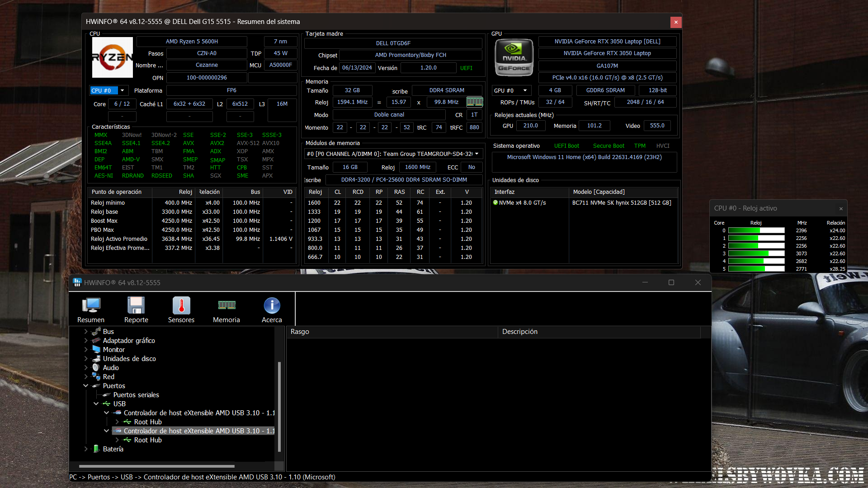868x488 pixels.
Task: Click the Punto de operación column header
Action: click(x=120, y=192)
